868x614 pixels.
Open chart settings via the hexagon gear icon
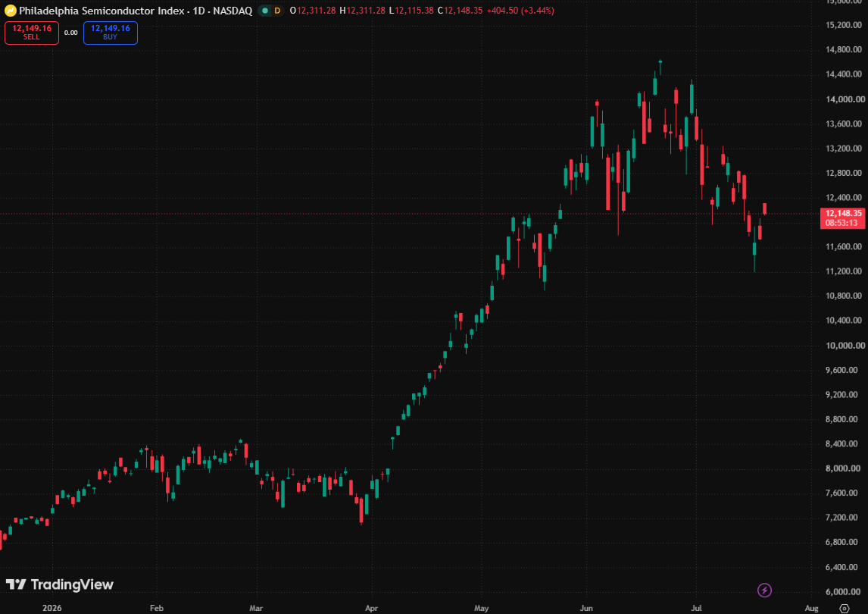(845, 609)
